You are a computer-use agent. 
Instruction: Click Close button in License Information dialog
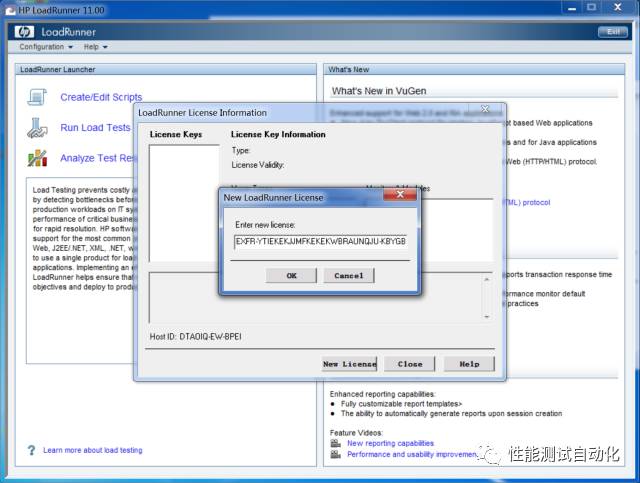tap(410, 364)
